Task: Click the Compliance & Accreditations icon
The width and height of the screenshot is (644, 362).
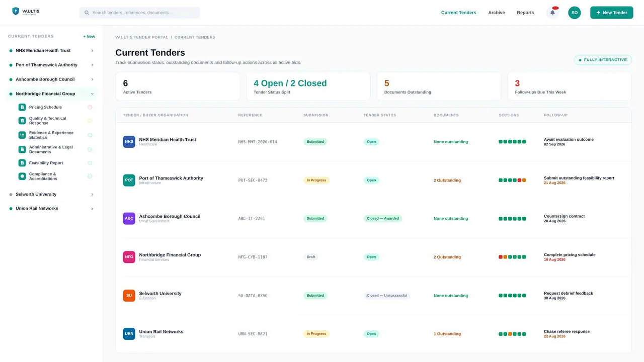Action: (22, 176)
